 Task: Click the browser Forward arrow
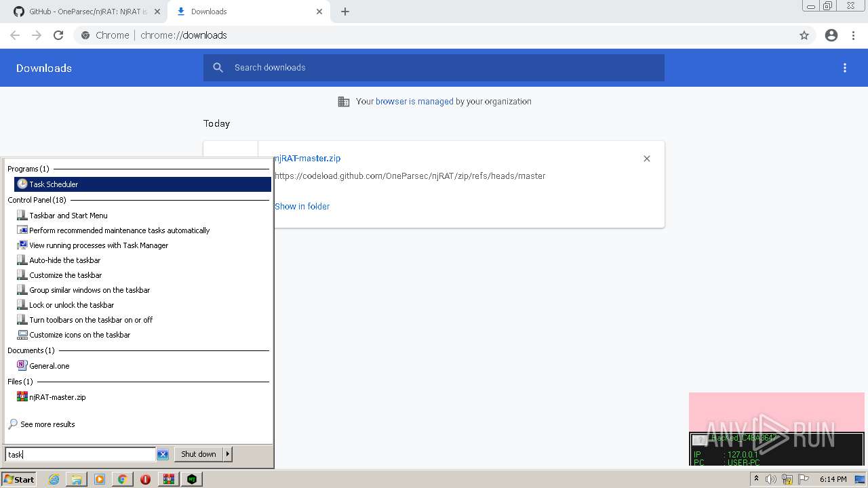pyautogui.click(x=37, y=35)
